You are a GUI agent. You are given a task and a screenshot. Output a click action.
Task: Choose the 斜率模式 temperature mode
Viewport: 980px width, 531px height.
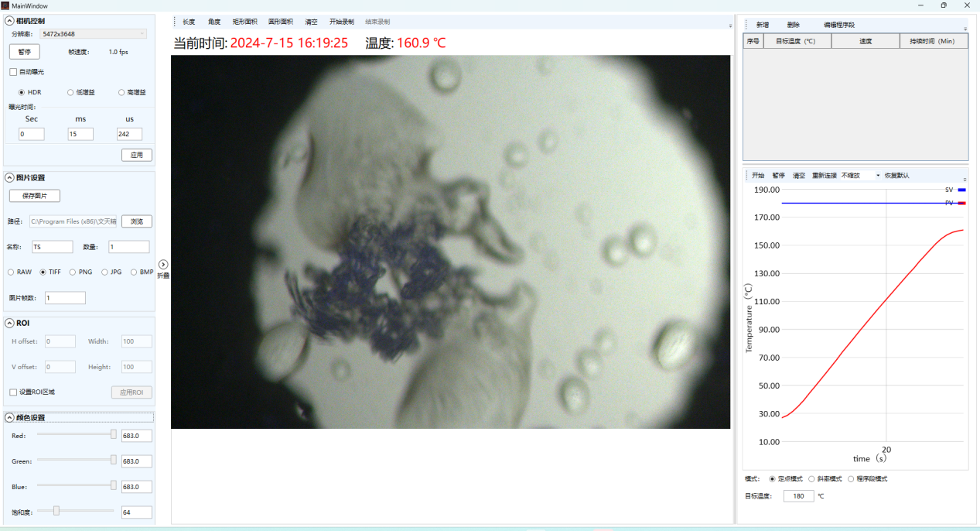click(811, 478)
